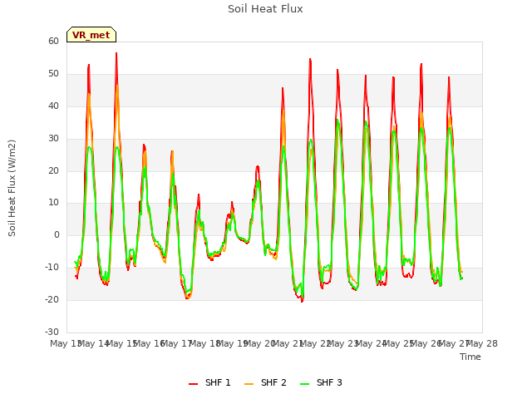Click the orange SHF 2 legend swatch
532x399 pixels.
pos(249,384)
